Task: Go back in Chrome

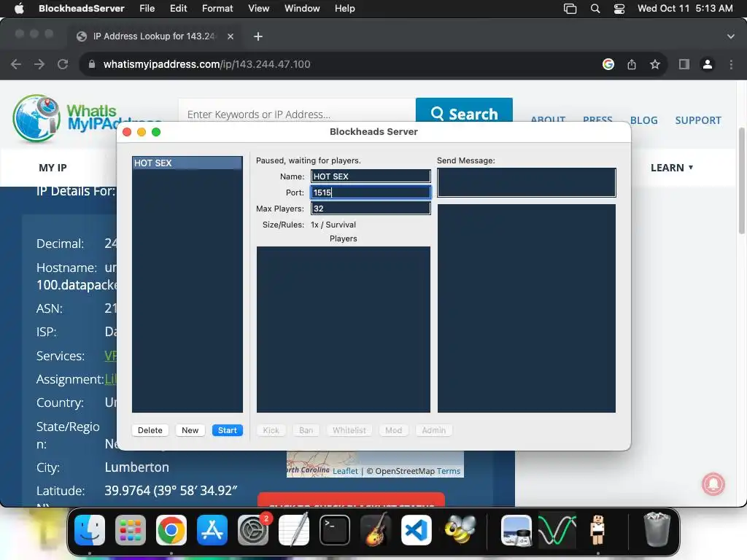Action: click(x=16, y=64)
